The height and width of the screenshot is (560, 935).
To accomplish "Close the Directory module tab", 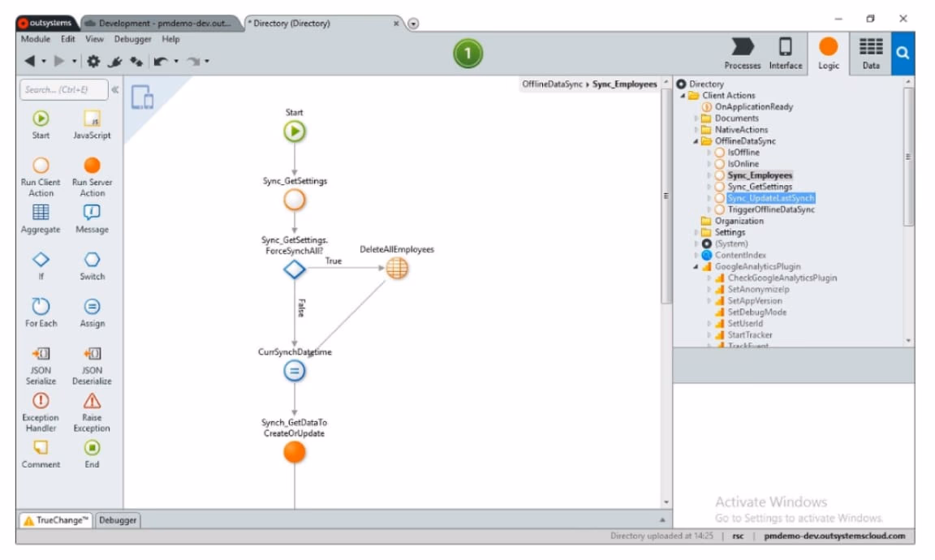I will click(x=396, y=24).
